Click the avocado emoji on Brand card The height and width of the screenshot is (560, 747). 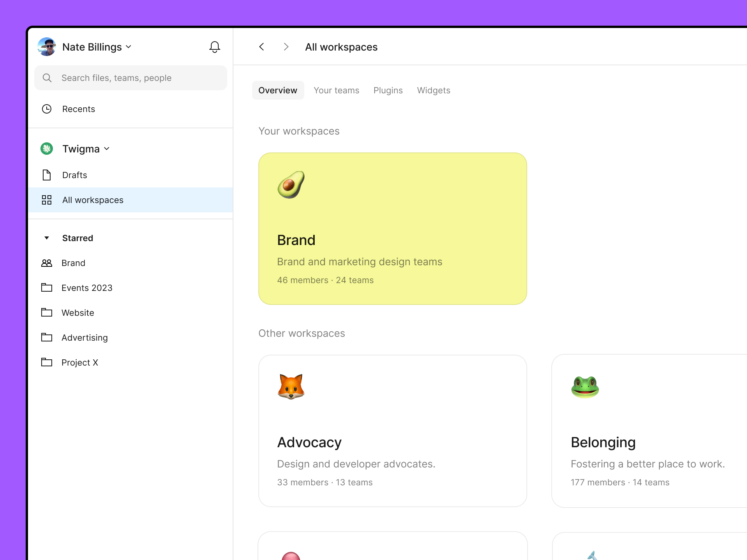tap(291, 185)
